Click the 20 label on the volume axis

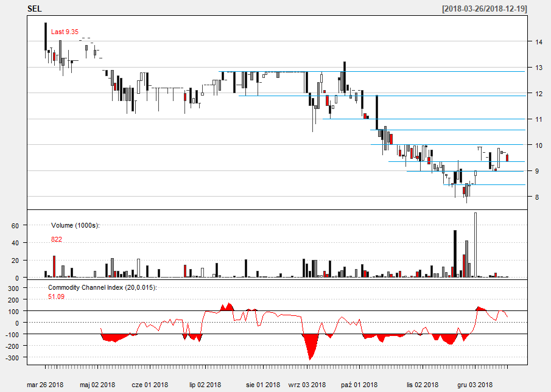click(15, 261)
